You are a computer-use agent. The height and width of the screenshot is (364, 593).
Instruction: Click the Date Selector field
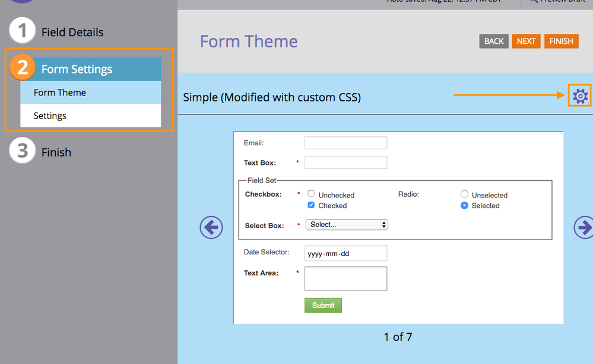[345, 253]
